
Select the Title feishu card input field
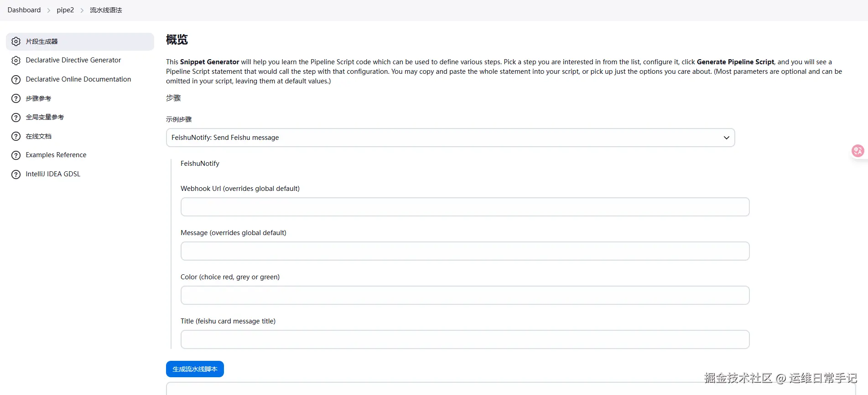[x=465, y=339]
